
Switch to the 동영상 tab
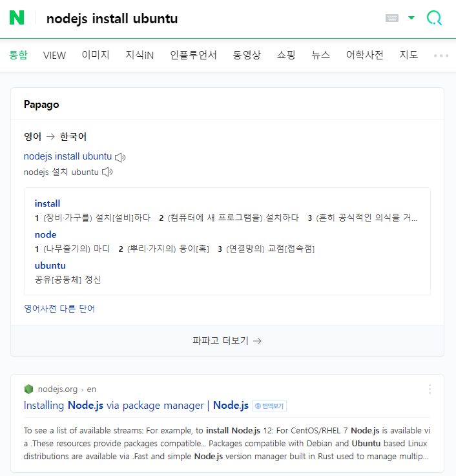pyautogui.click(x=247, y=55)
